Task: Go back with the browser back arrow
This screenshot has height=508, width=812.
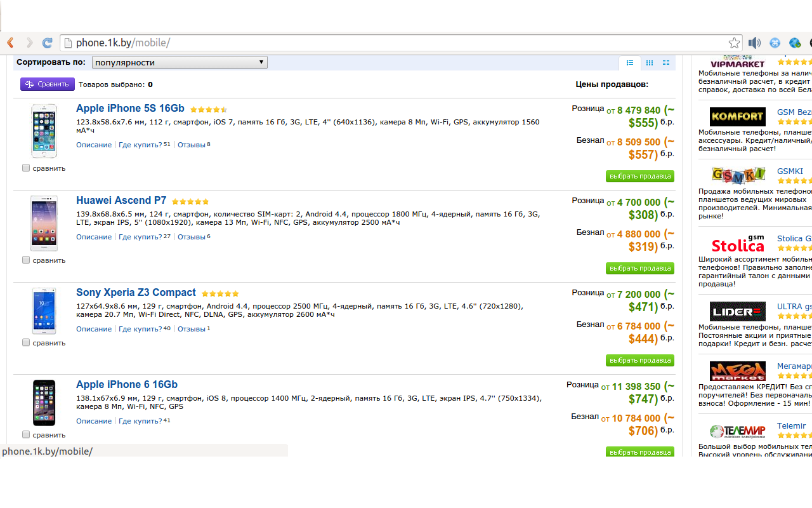Action: click(10, 43)
